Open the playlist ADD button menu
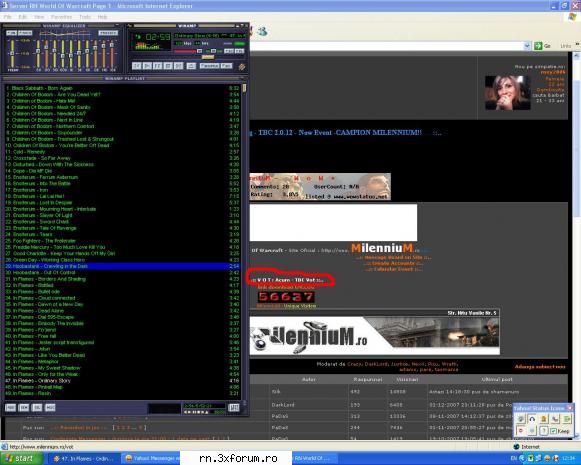Image resolution: width=581 pixels, height=465 pixels. click(x=10, y=408)
